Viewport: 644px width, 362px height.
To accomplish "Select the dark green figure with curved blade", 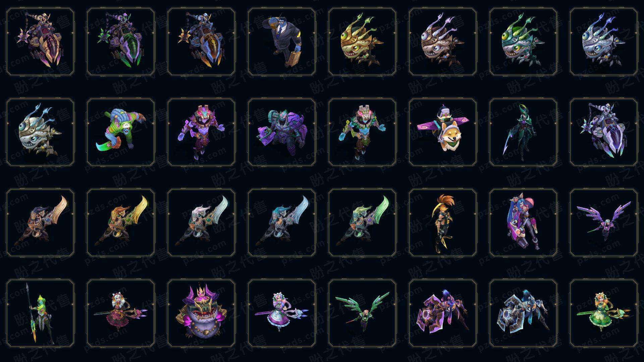I will [x=523, y=132].
